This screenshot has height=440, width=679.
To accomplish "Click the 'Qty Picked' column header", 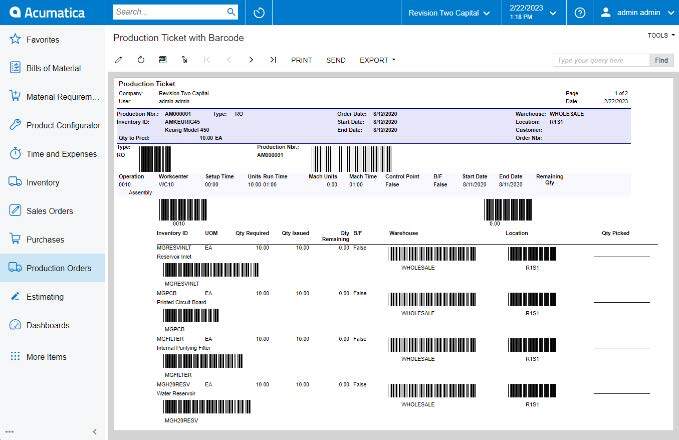I will pyautogui.click(x=615, y=233).
